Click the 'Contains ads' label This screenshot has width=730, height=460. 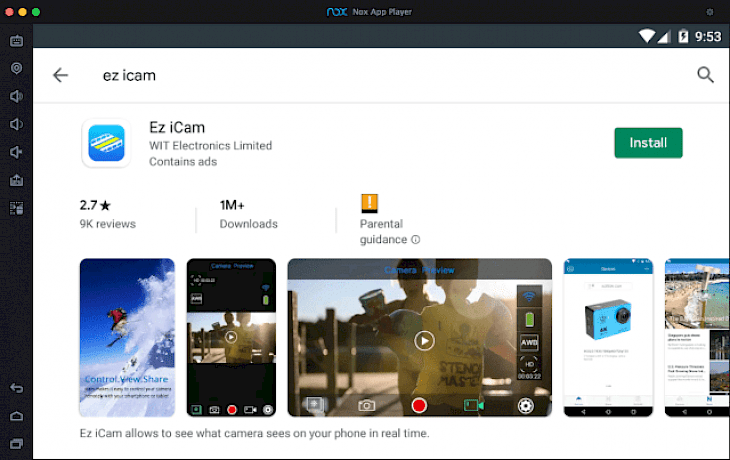click(183, 162)
